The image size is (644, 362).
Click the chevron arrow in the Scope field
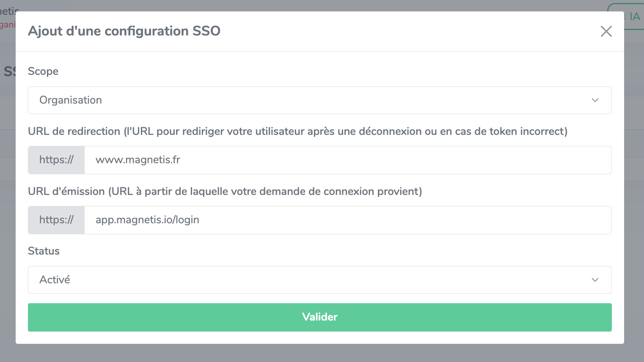pos(595,100)
